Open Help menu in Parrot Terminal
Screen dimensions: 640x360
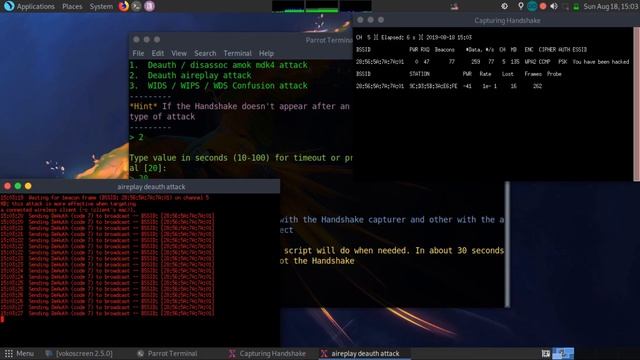[x=266, y=53]
